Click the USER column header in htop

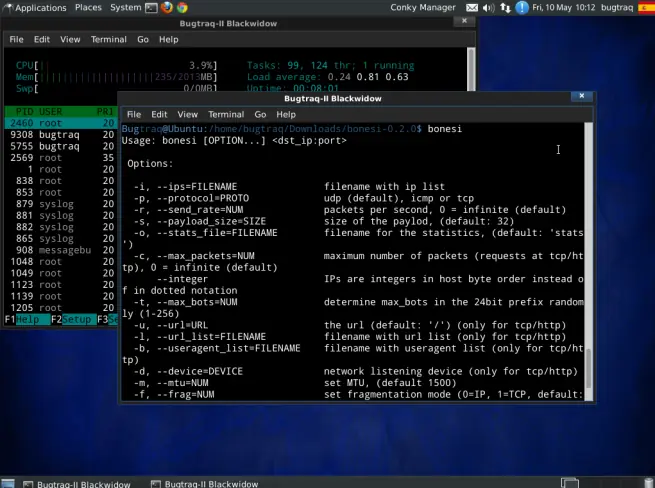click(51, 112)
